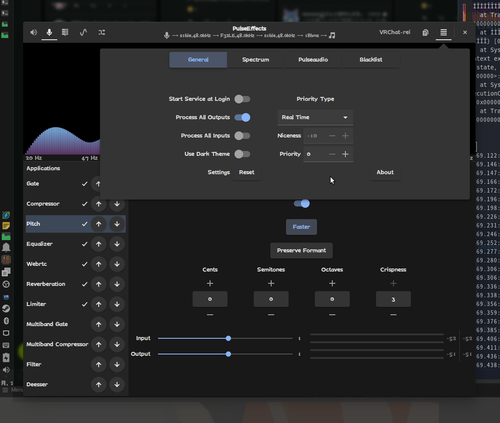The width and height of the screenshot is (500, 423).
Task: Enable Process All Inputs switch
Action: [x=242, y=136]
